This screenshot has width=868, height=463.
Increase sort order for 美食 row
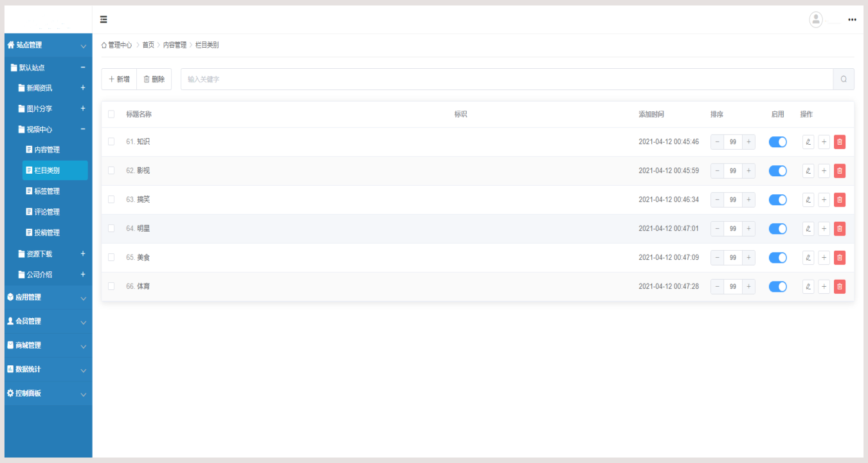pos(748,258)
